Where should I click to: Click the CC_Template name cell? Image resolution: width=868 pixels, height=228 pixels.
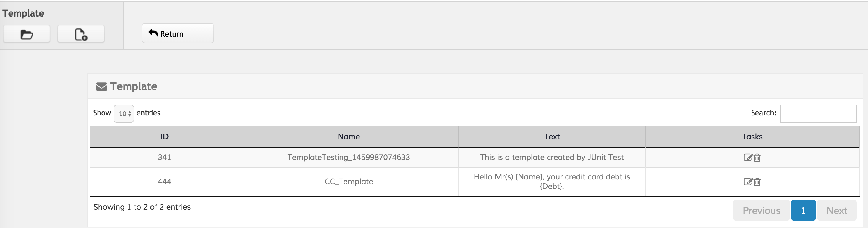tap(349, 182)
